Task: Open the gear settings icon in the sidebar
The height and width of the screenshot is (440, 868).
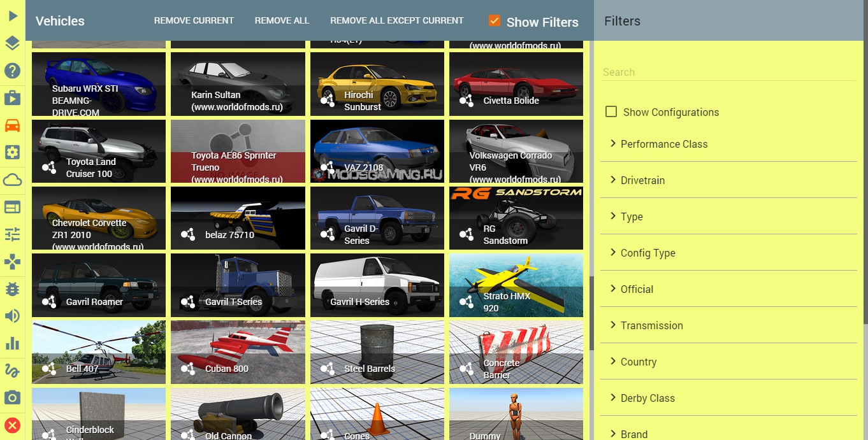Action: tap(13, 152)
